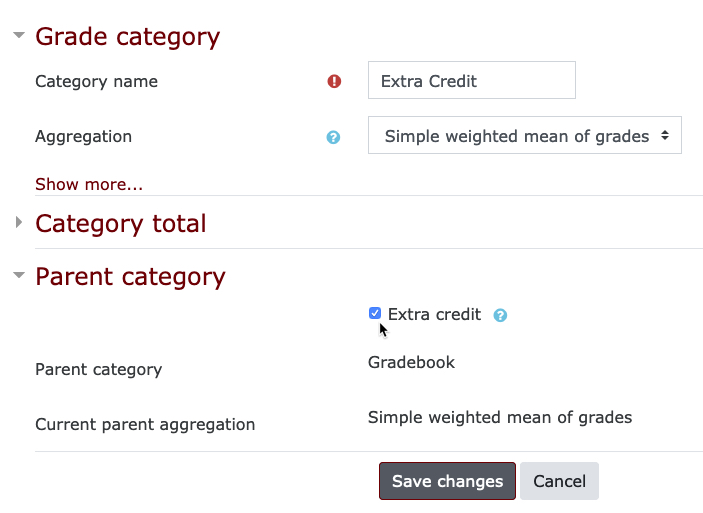Image resolution: width=703 pixels, height=513 pixels.
Task: Collapse the Grade category section arrow
Action: pos(19,35)
